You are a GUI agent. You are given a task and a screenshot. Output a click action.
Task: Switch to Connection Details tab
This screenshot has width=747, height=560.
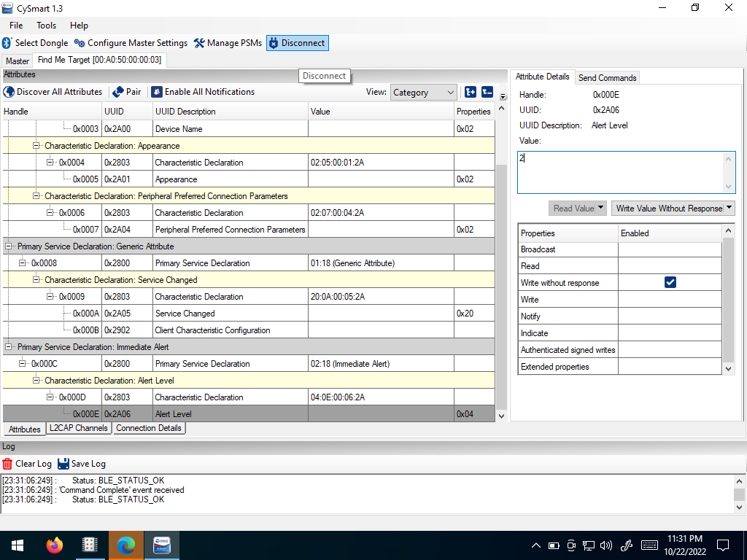[149, 428]
